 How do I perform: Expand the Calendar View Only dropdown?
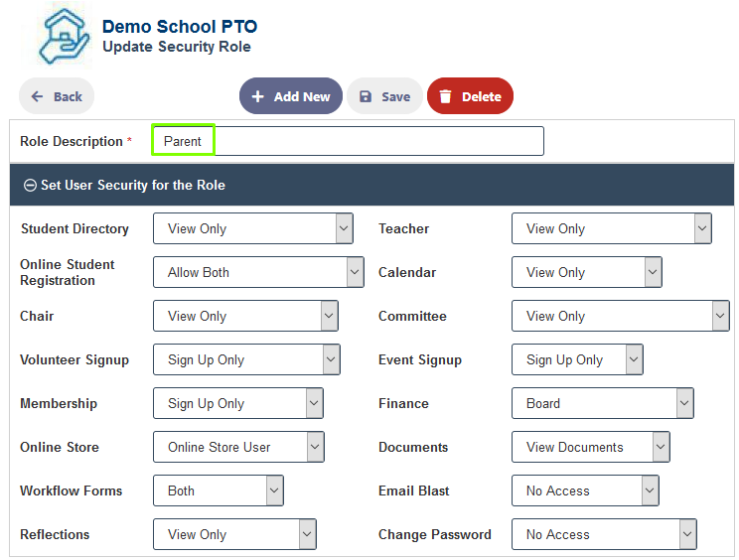coord(587,272)
